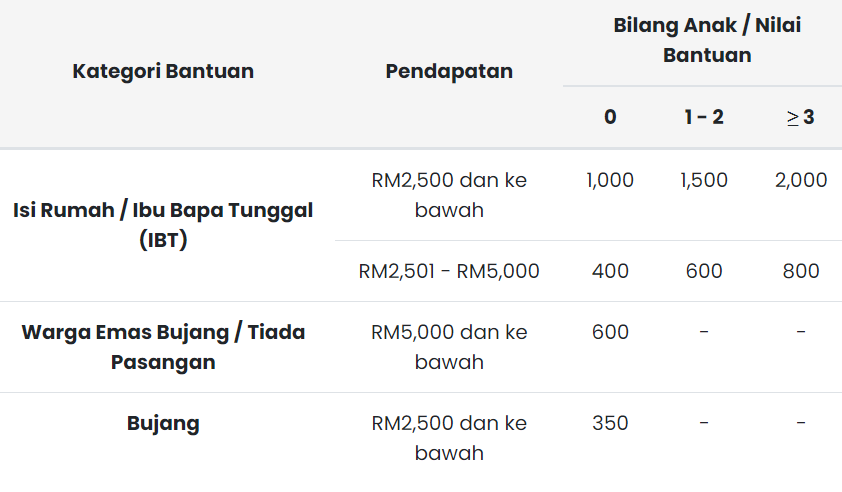Click the RM2,501 - RM5,000 income cell
Viewport: 842px width, 492px height.
click(449, 271)
